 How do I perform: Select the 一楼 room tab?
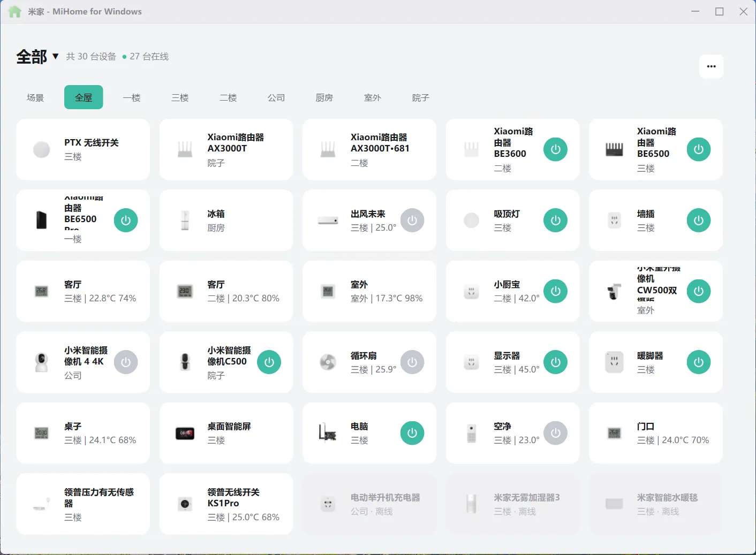pyautogui.click(x=132, y=97)
